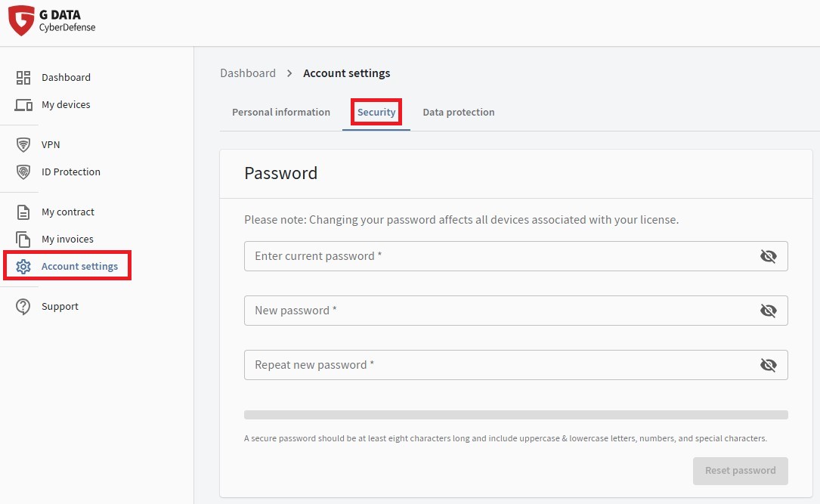Click the ID Protection fingerprint icon

23,172
